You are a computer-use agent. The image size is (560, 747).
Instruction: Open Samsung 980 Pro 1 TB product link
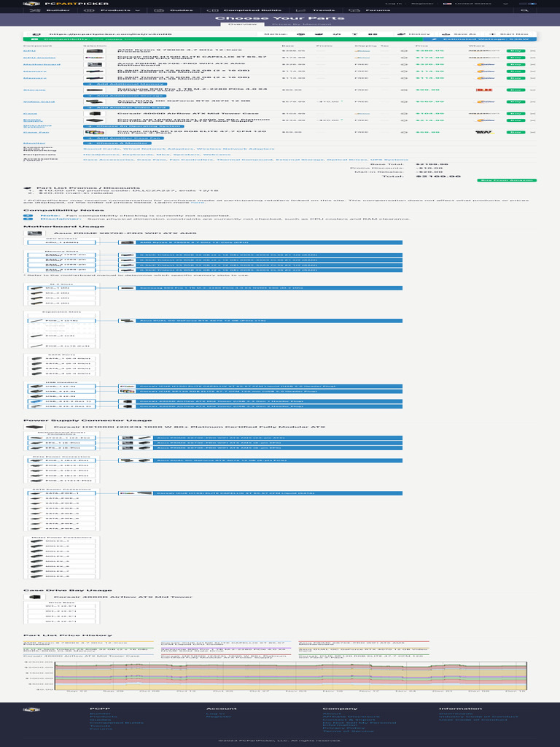192,90
